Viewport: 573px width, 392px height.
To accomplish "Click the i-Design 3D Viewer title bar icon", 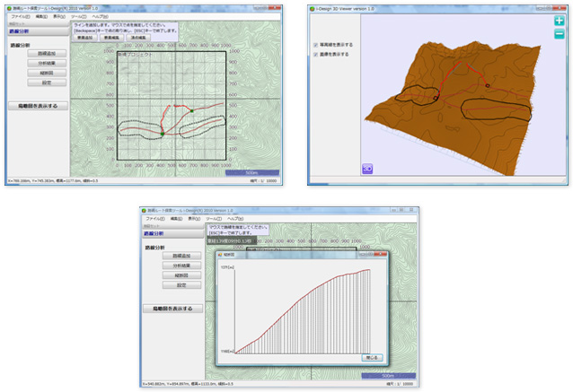I will [313, 9].
